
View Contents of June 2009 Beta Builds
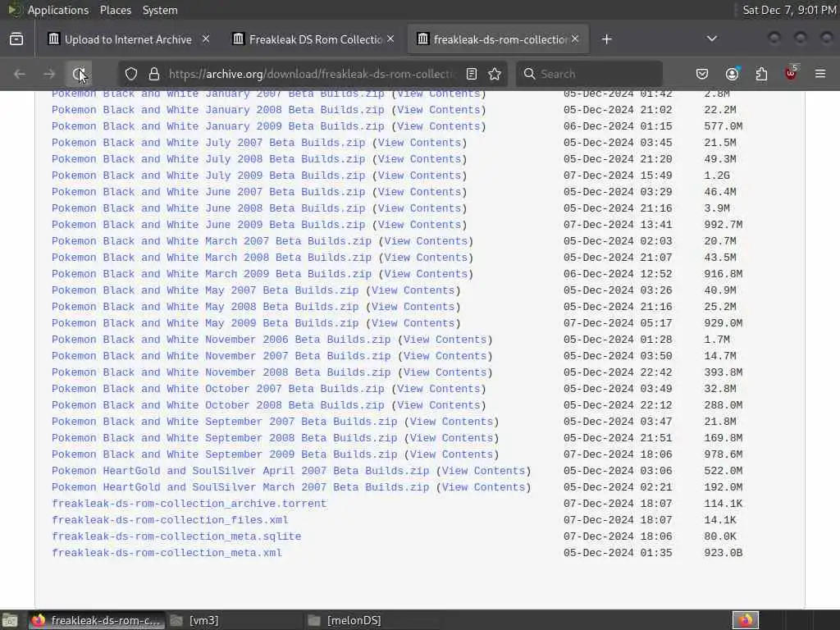click(x=419, y=225)
